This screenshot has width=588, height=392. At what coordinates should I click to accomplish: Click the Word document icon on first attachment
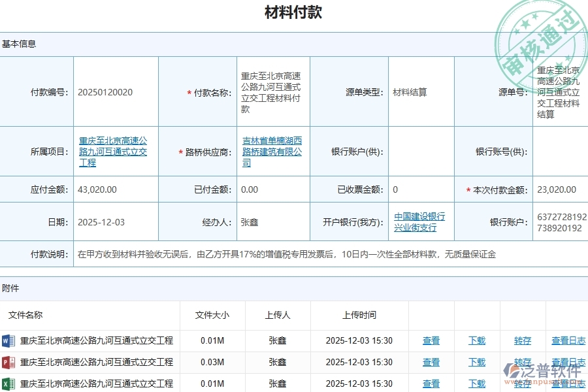point(10,340)
